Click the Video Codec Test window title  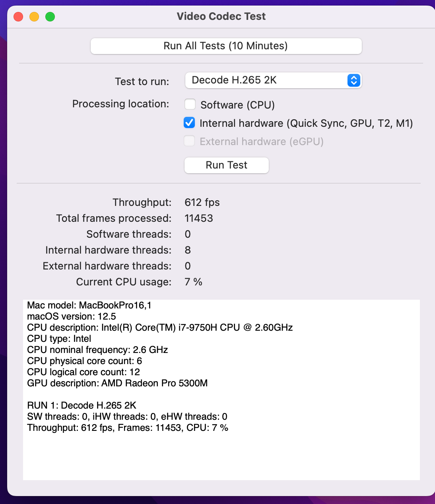click(x=221, y=16)
